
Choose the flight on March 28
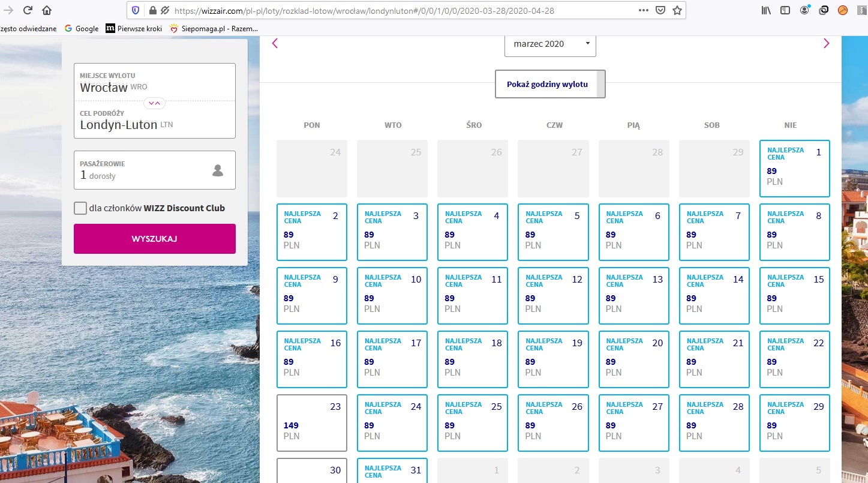pos(714,423)
